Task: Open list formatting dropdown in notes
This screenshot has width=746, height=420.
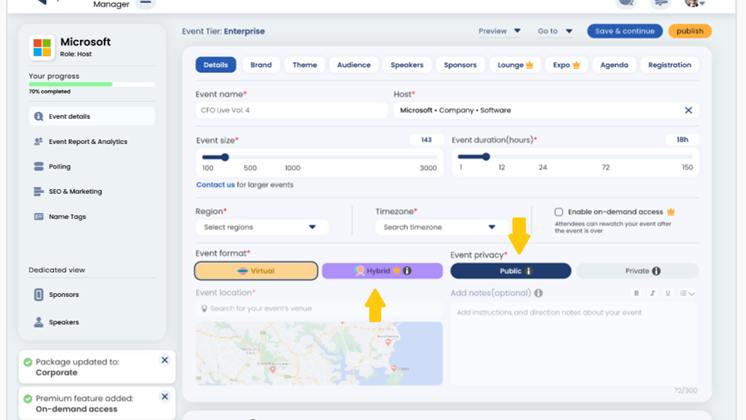Action: 687,293
